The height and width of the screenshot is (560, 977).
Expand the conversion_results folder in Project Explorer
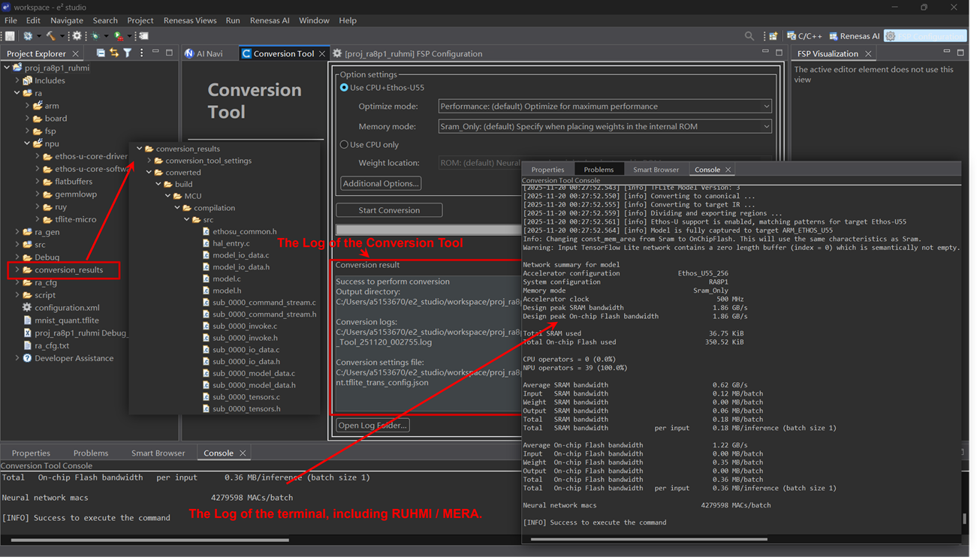tap(17, 269)
